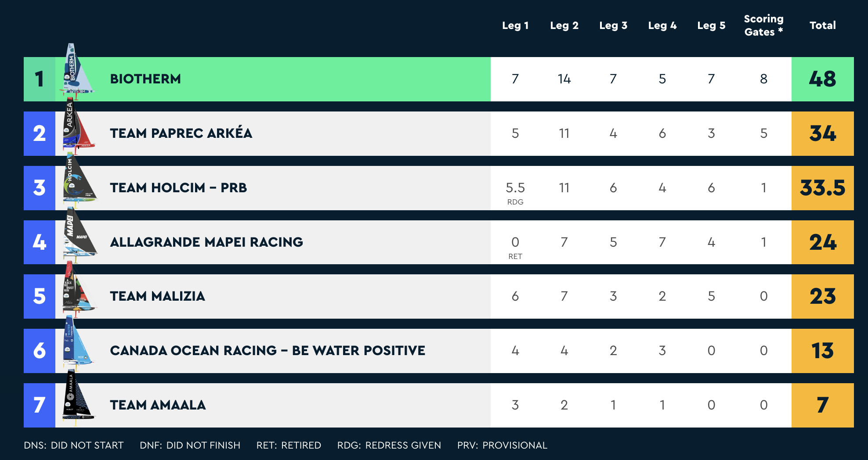Select the Leg 3 column header
Viewport: 868px width, 460px height.
(x=613, y=25)
